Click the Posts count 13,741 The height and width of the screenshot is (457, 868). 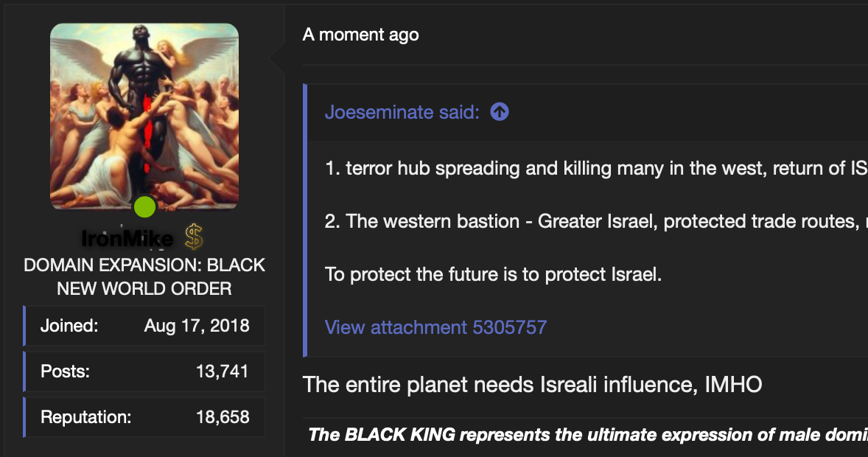coord(223,371)
